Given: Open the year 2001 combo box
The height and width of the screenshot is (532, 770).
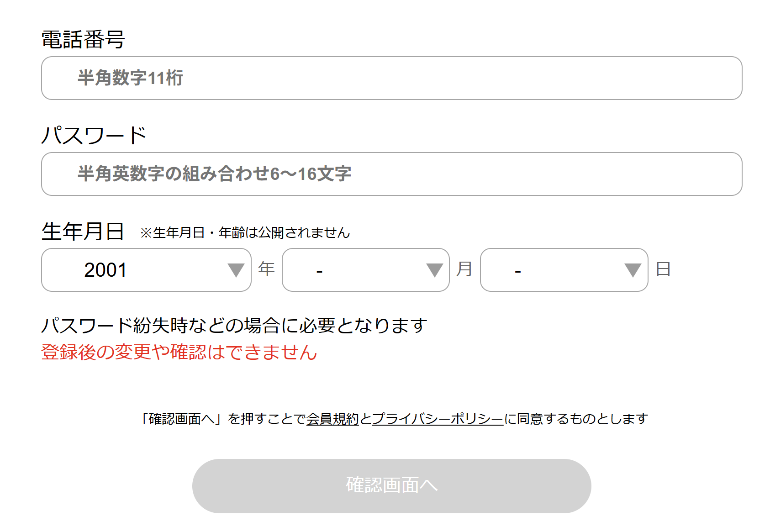Looking at the screenshot, I should click(x=146, y=270).
